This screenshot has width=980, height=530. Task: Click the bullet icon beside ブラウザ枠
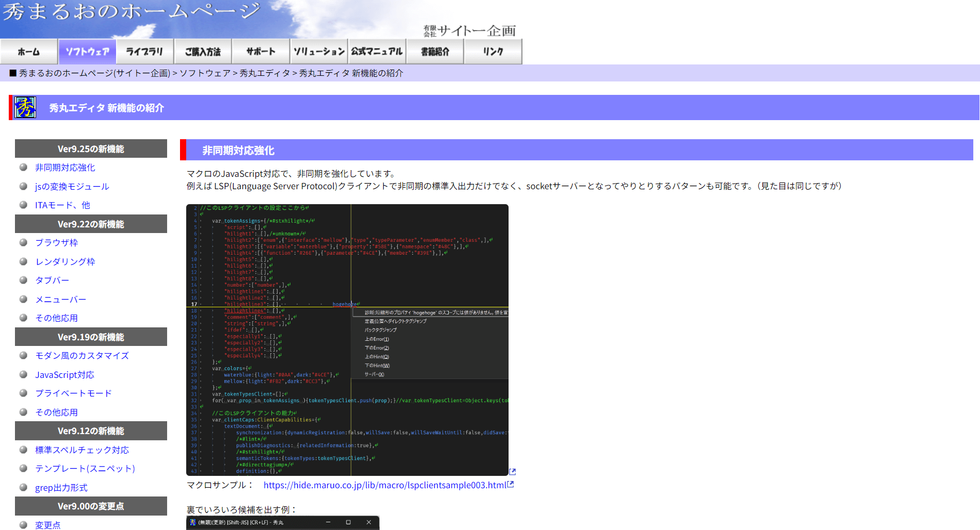click(23, 242)
